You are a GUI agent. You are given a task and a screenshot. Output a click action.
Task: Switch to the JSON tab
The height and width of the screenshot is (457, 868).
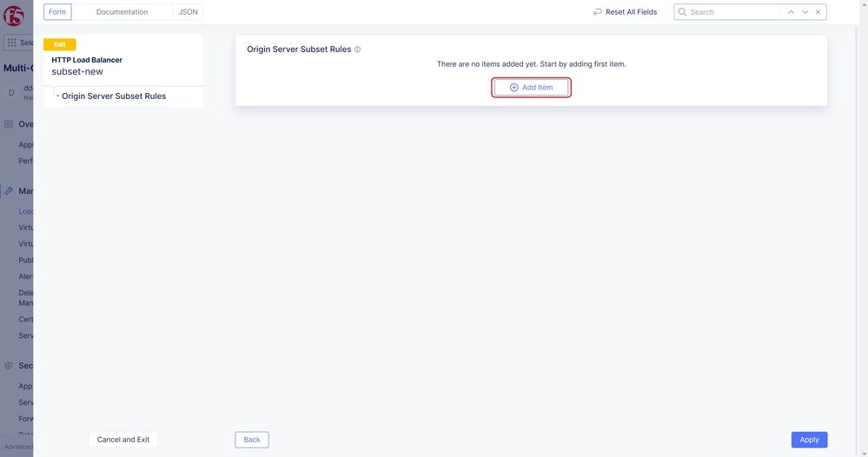click(188, 12)
